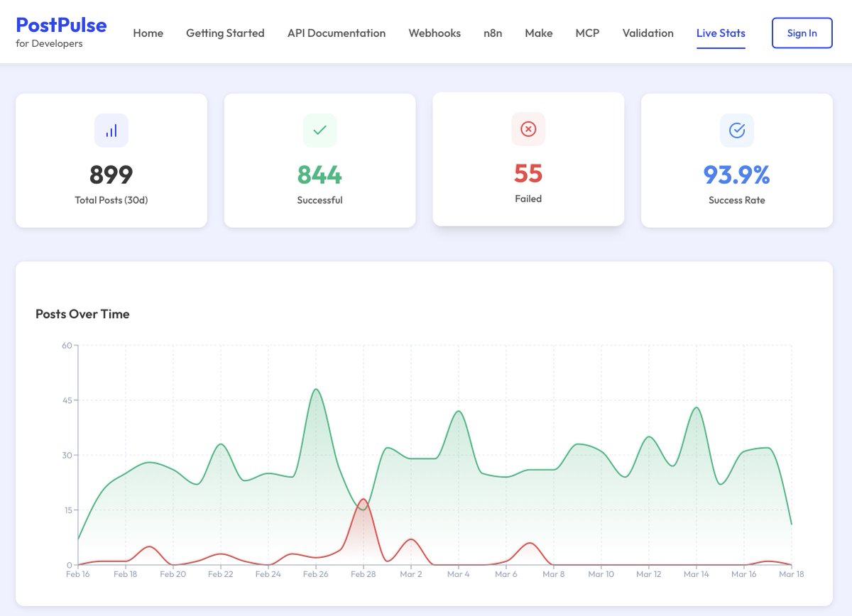
Task: Click the red X Failed icon
Action: pyautogui.click(x=528, y=129)
